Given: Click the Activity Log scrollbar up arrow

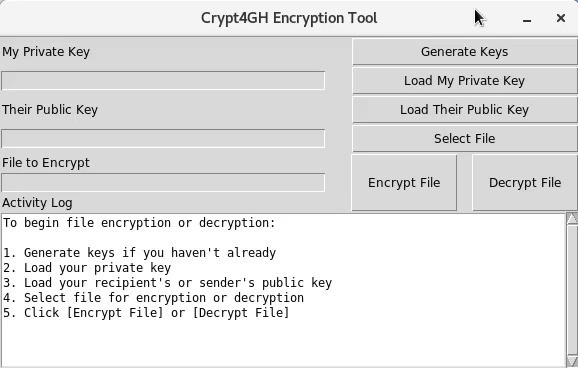Looking at the screenshot, I should (572, 219).
